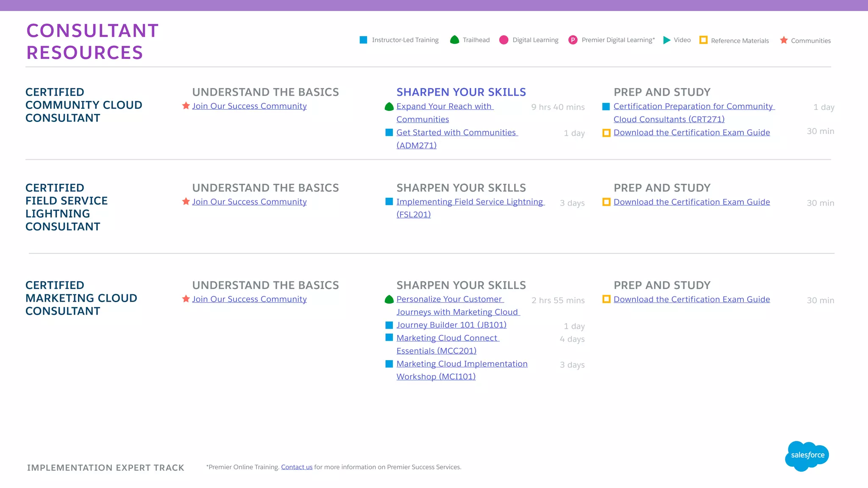868x488 pixels.
Task: Click the teal Video play legend icon
Action: point(667,40)
